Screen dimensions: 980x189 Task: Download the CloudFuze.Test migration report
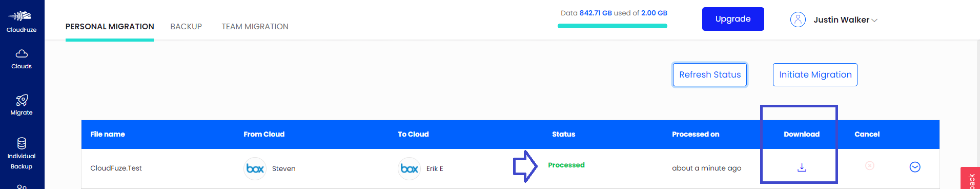point(802,167)
